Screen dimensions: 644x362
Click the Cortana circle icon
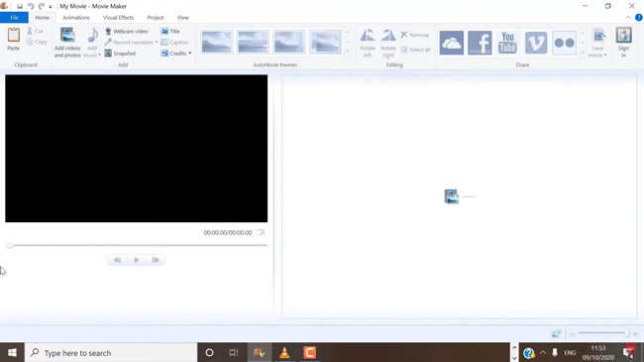pos(209,352)
